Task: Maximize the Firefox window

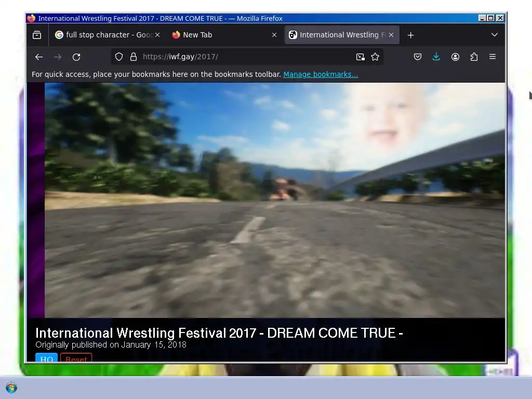Action: pyautogui.click(x=490, y=18)
